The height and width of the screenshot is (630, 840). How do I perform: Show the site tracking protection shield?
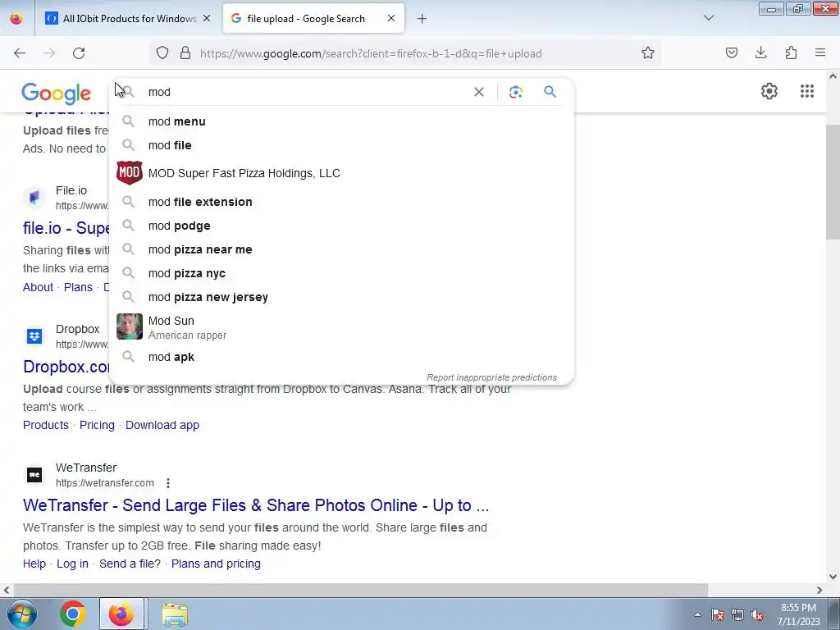click(x=162, y=53)
